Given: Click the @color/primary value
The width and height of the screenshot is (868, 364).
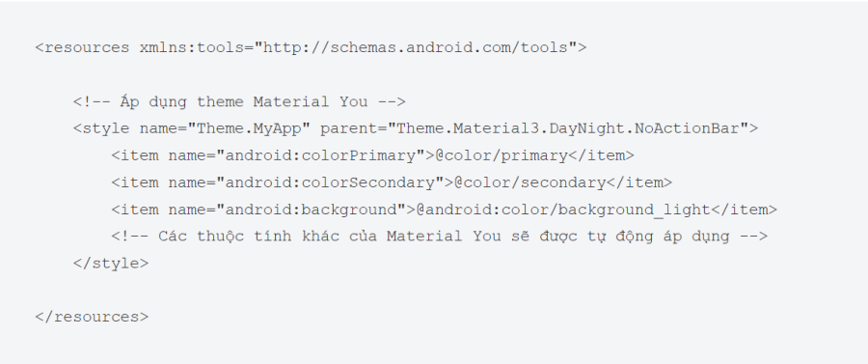Looking at the screenshot, I should (502, 155).
